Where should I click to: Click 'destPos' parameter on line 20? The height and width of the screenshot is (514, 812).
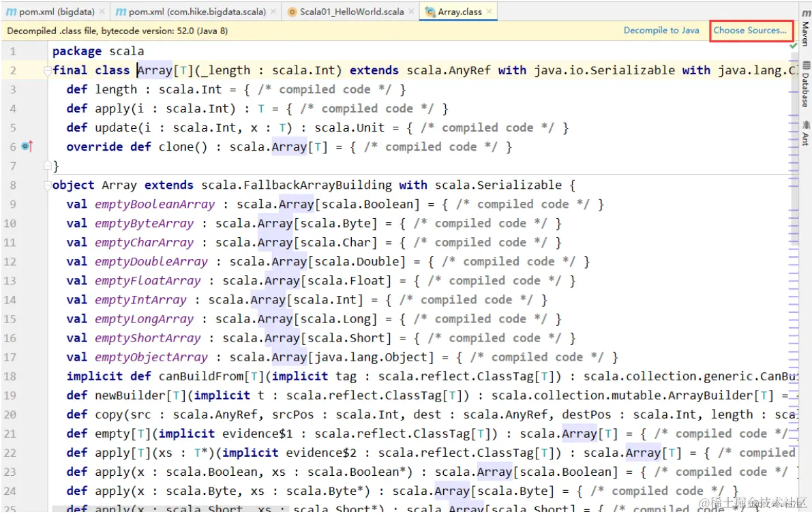click(586, 414)
